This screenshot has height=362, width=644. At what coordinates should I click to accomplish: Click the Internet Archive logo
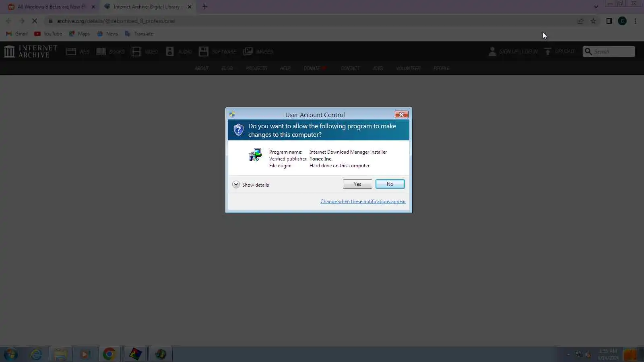31,51
